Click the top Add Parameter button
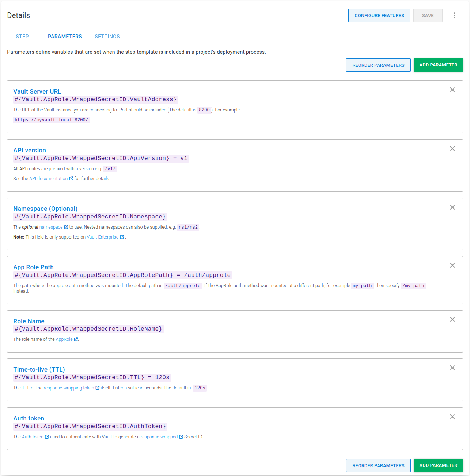Screen dimensions: 470x476 (438, 65)
